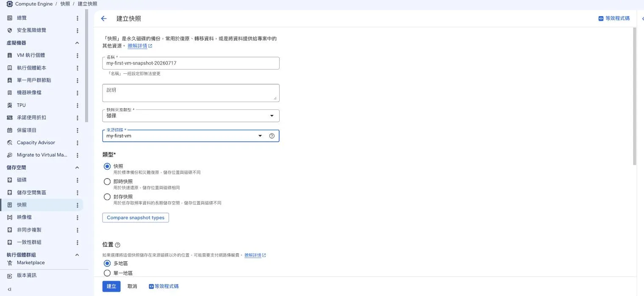
Task: Open the 映像檔 three-dot menu
Action: tap(77, 218)
